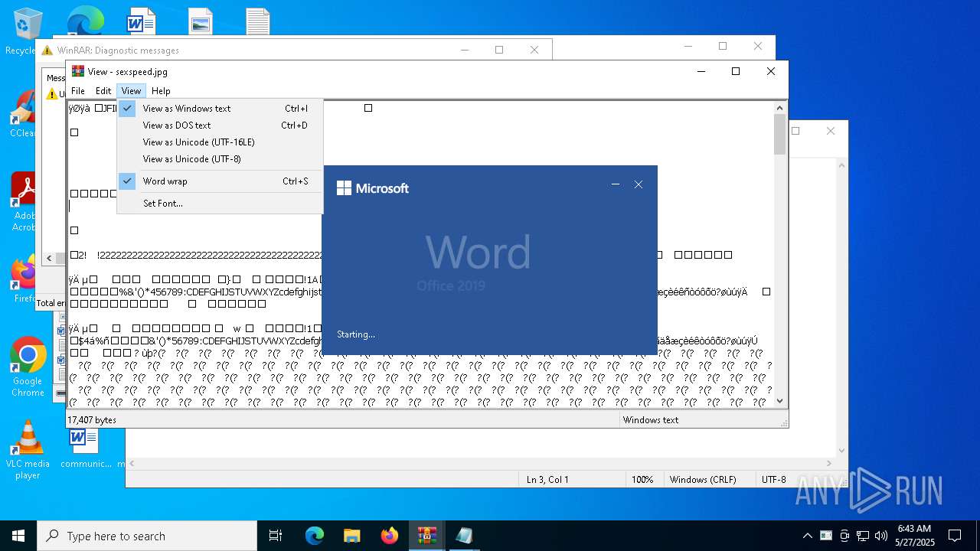Open Google Chrome desktop shortcut
This screenshot has height=551, width=980.
28,367
